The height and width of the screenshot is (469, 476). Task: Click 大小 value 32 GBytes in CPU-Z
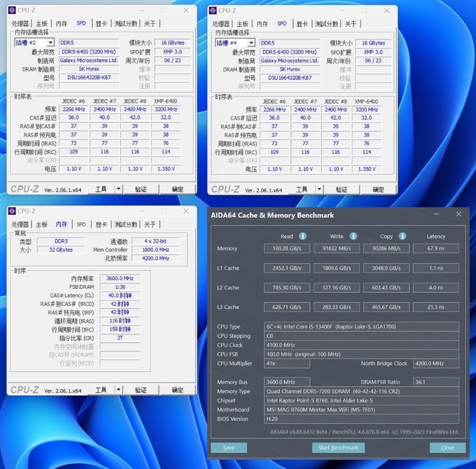click(61, 250)
